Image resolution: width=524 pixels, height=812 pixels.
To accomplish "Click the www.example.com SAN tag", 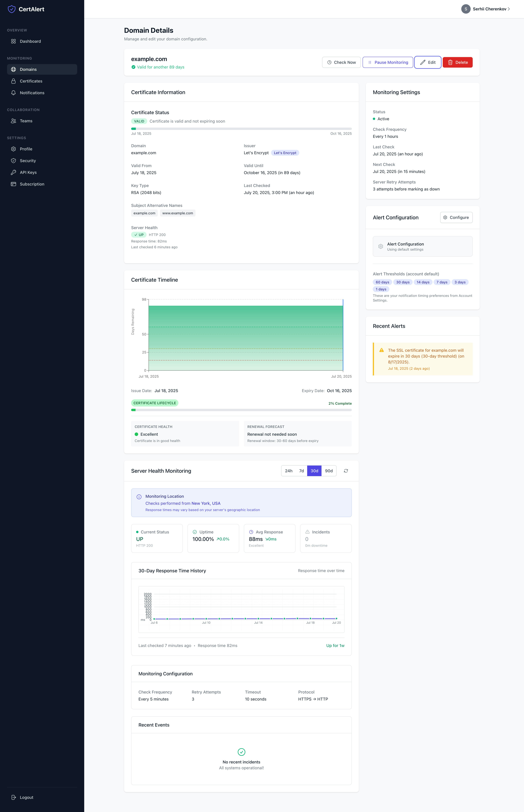I will 178,213.
